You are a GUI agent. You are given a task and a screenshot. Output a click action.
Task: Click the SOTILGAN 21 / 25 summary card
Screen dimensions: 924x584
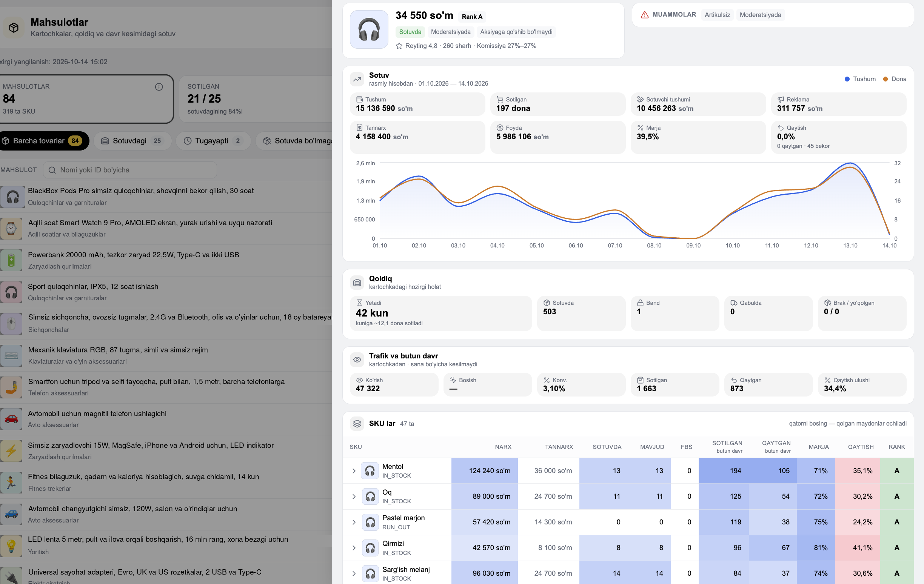click(x=256, y=99)
